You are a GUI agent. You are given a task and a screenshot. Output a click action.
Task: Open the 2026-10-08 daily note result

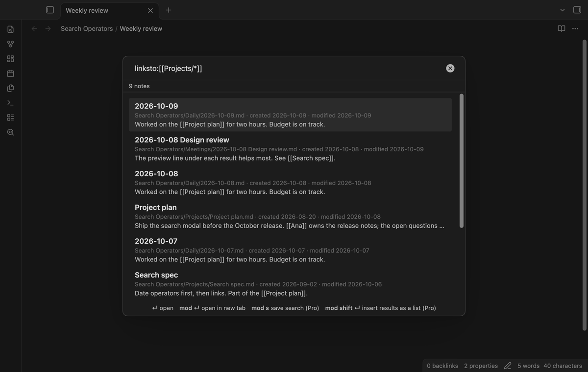click(x=290, y=182)
